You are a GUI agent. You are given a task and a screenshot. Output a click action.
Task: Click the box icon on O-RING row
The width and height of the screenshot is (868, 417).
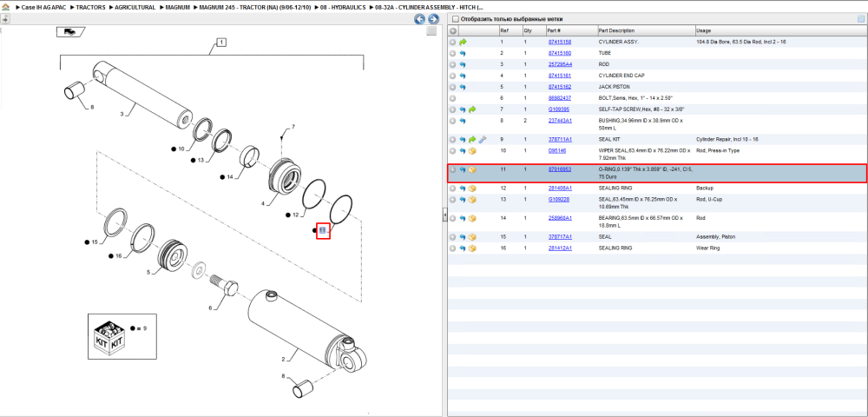[x=472, y=170]
